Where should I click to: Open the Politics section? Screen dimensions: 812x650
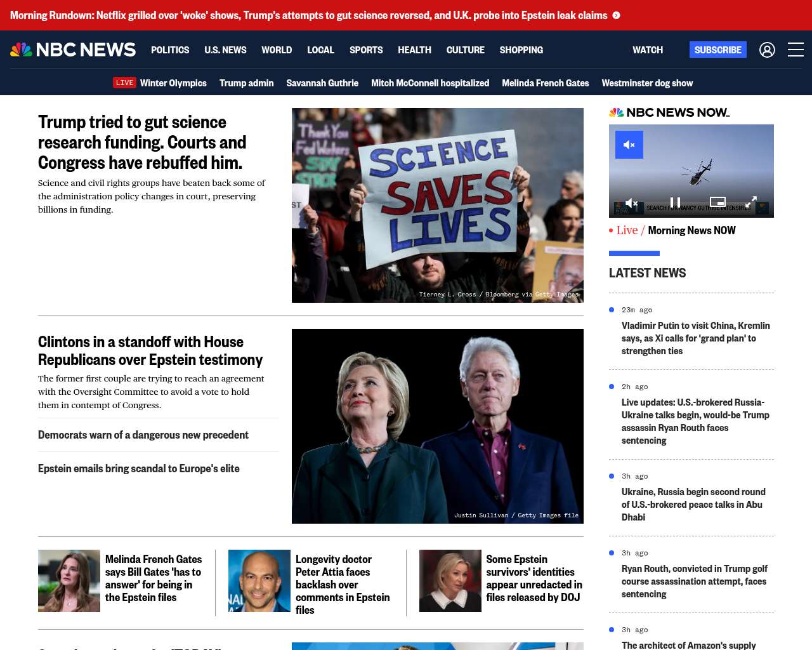coord(170,50)
